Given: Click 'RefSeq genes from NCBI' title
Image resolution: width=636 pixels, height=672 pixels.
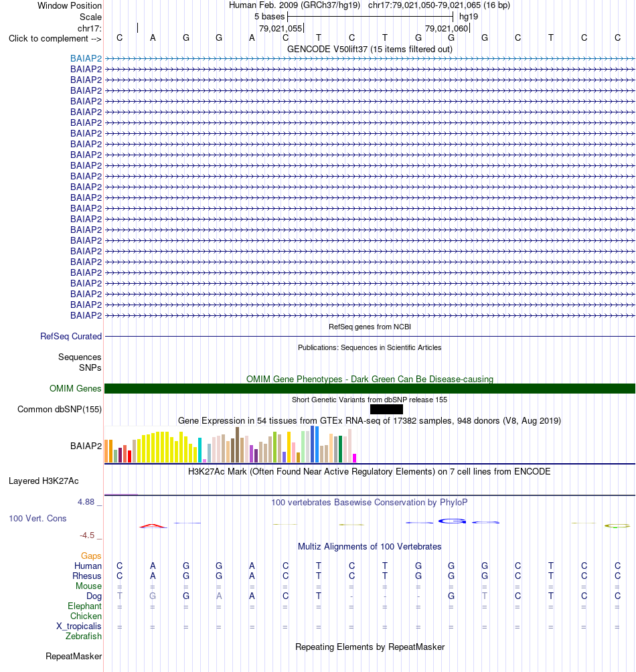Looking at the screenshot, I should coord(370,327).
